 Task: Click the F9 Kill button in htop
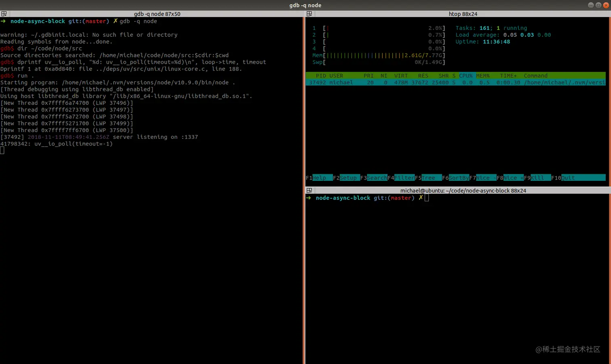[537, 178]
